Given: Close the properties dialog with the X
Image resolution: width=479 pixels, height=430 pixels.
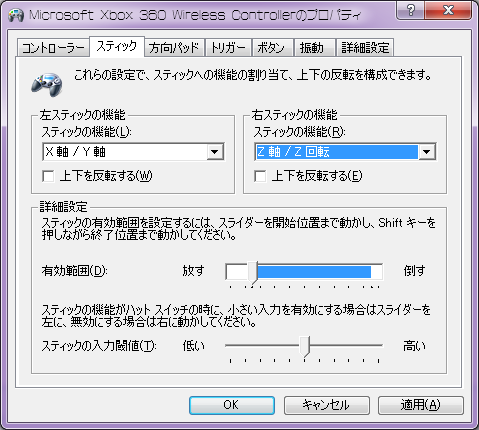Looking at the screenshot, I should 448,10.
